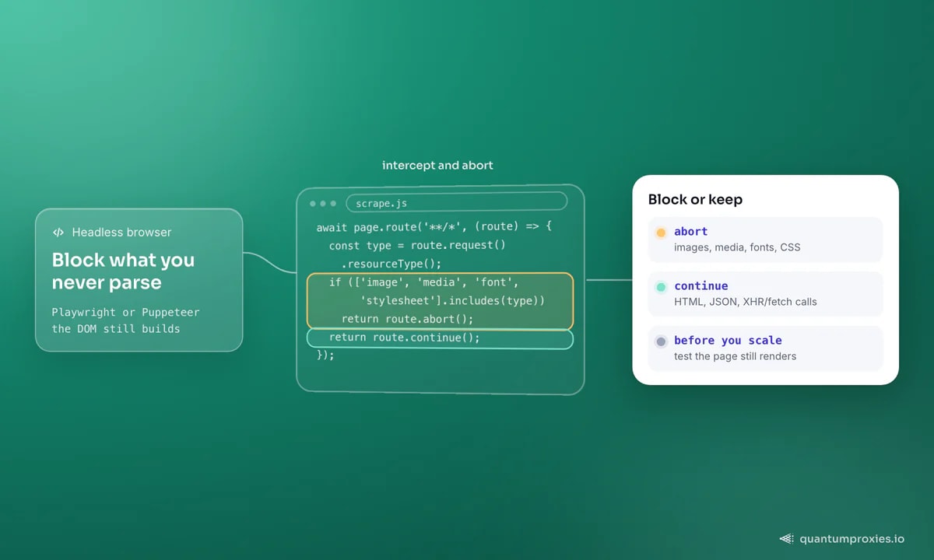Screen dimensions: 934x560
Task: Click the "Block what you never parse" heading
Action: pyautogui.click(x=123, y=271)
